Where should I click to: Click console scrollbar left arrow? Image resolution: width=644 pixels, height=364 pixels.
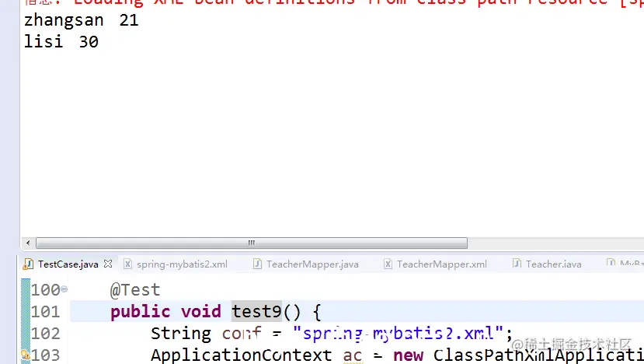click(28, 243)
